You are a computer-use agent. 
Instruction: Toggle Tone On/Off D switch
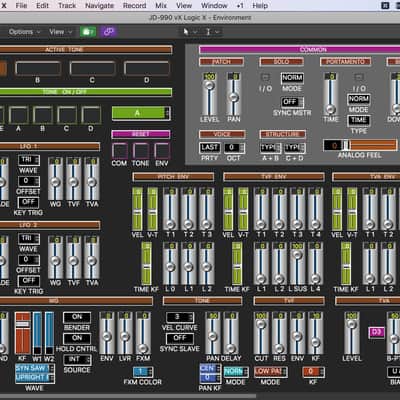click(91, 115)
